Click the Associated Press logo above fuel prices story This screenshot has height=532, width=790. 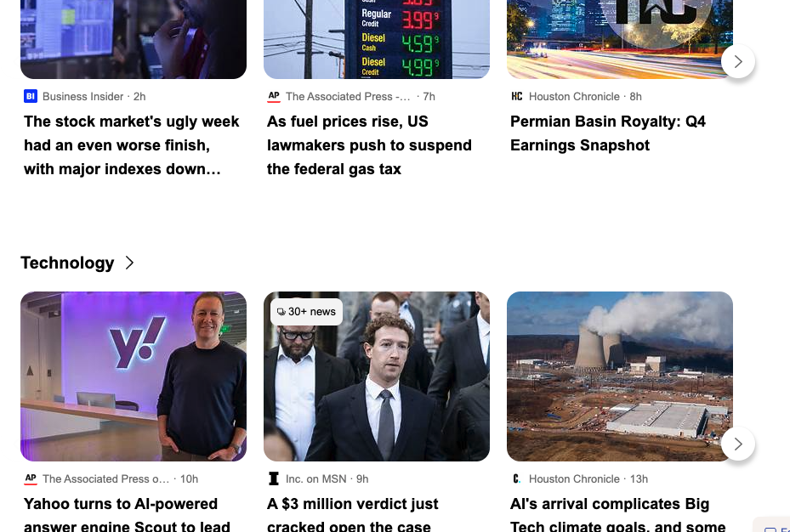coord(274,96)
